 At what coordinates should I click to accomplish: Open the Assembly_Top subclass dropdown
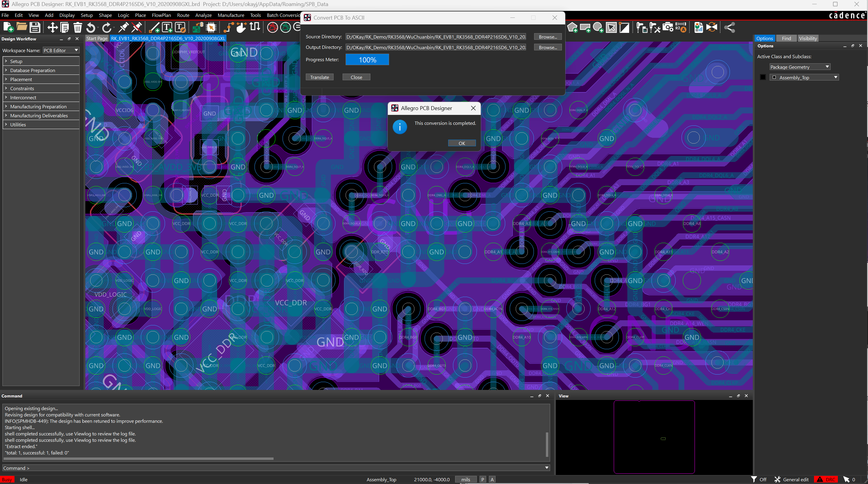[x=804, y=78]
